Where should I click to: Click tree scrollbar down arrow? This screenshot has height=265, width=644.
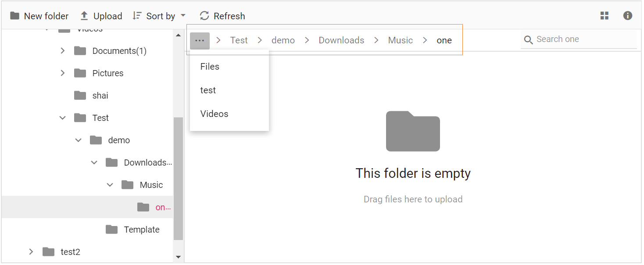click(x=179, y=257)
